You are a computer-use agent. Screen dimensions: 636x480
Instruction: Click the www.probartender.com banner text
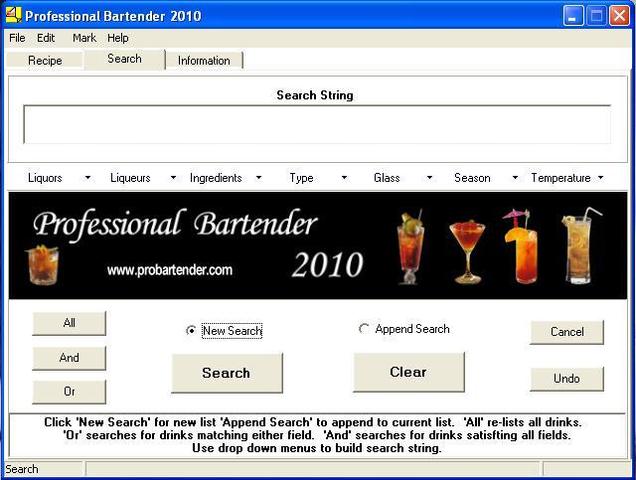coord(170,270)
